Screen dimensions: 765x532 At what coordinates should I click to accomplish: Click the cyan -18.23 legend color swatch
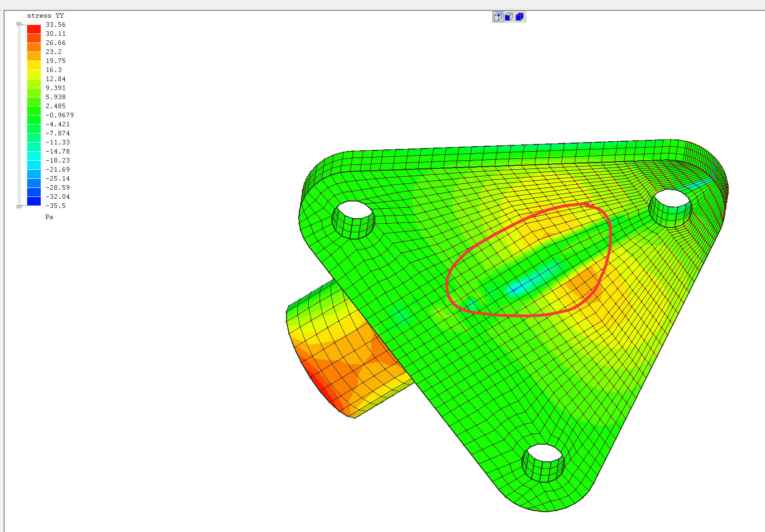click(x=34, y=156)
